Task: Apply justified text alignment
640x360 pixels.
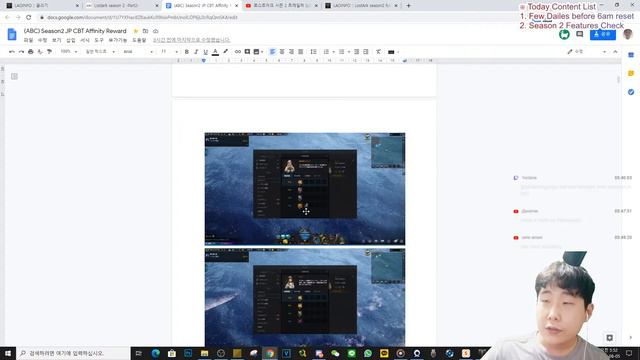Action: [300, 52]
